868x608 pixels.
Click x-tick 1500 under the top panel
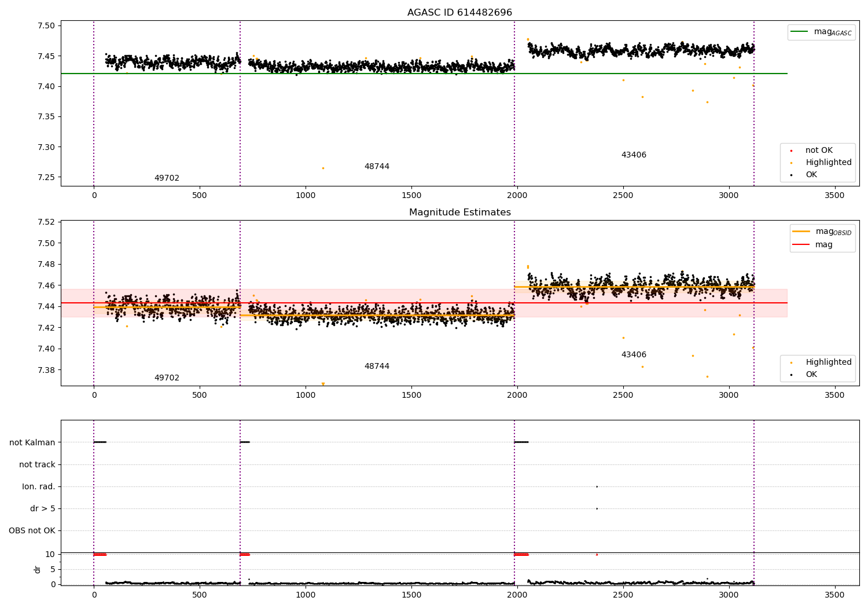point(411,196)
